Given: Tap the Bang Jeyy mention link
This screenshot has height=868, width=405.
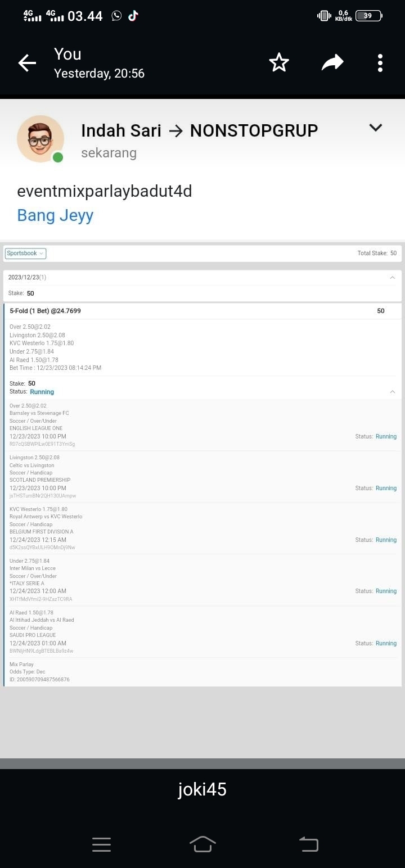Looking at the screenshot, I should (x=55, y=215).
